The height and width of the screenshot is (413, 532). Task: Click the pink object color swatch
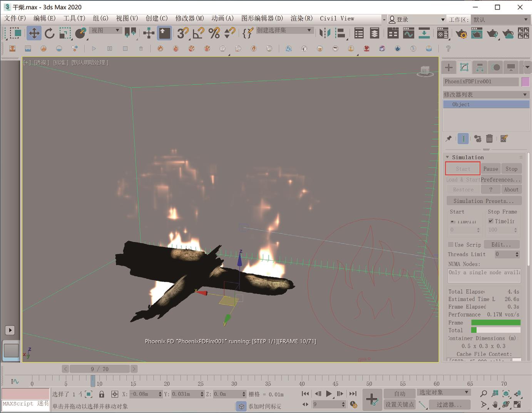[525, 82]
